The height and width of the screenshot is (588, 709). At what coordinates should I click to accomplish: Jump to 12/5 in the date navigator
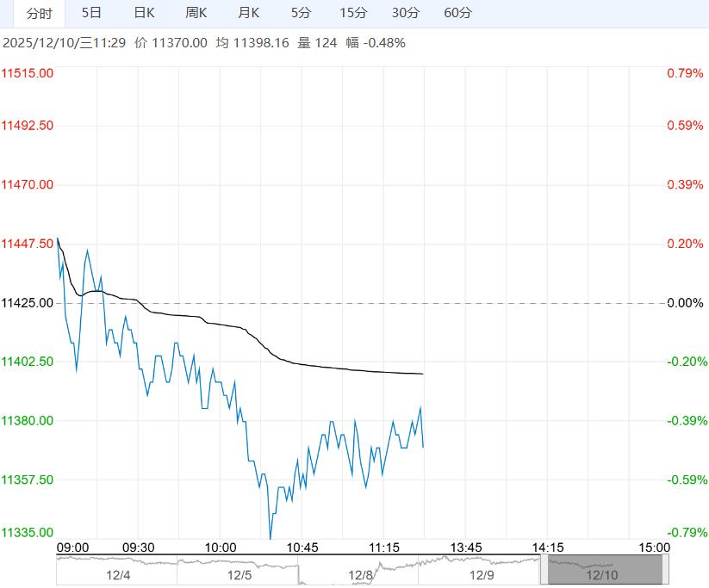coord(239,572)
